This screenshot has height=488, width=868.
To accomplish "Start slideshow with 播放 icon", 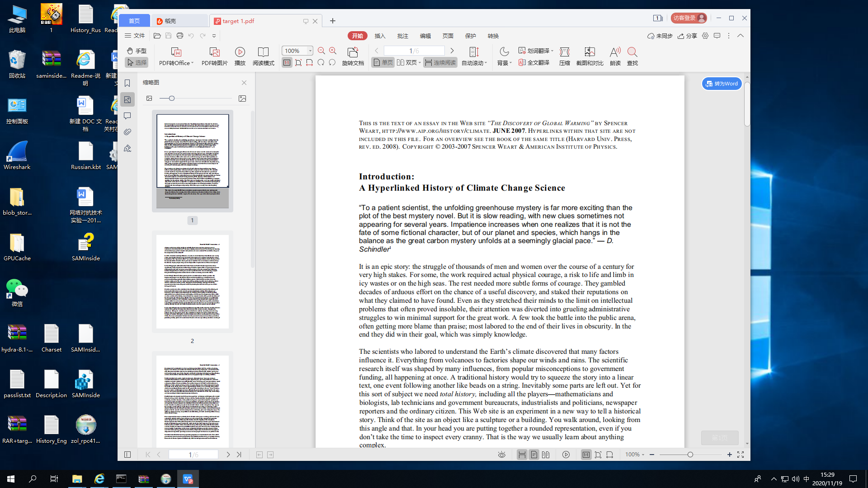I will 240,52.
